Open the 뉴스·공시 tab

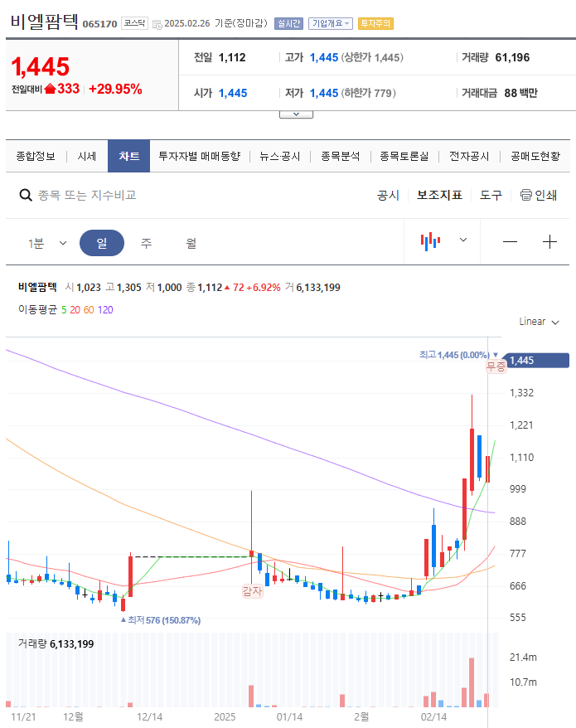280,157
